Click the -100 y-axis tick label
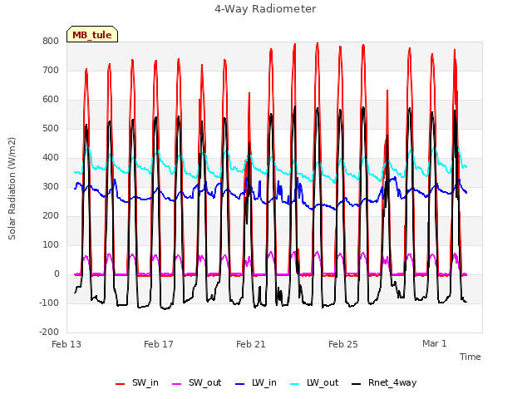Image resolution: width=532 pixels, height=399 pixels. coord(49,303)
